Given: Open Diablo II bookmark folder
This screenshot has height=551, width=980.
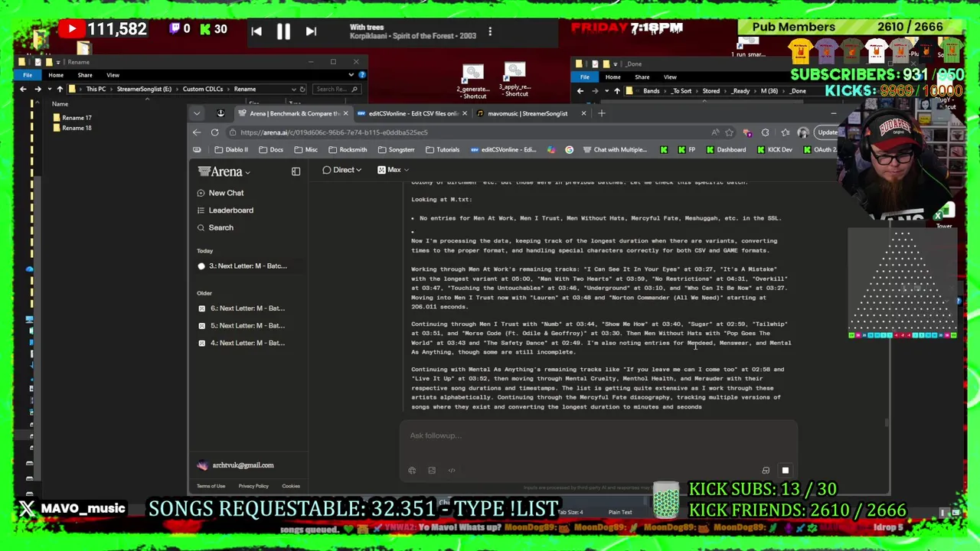Looking at the screenshot, I should (x=231, y=150).
